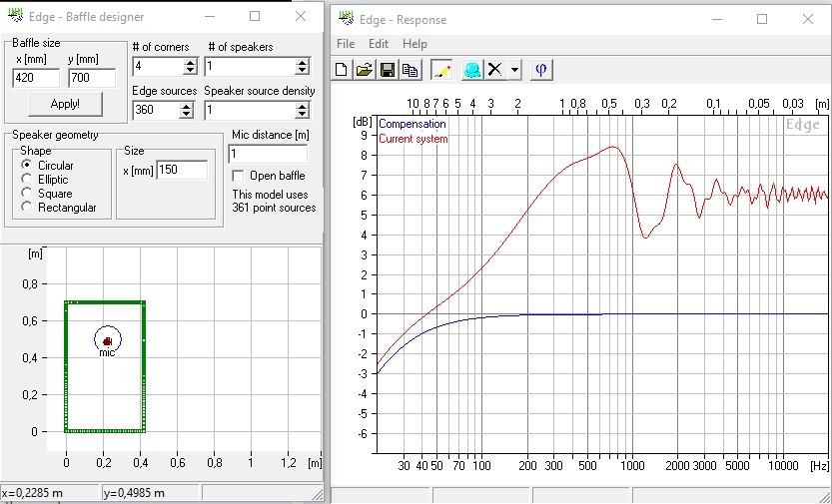Viewport: 832px width, 504px height.
Task: Click the 361 point sources text
Action: pos(274,209)
